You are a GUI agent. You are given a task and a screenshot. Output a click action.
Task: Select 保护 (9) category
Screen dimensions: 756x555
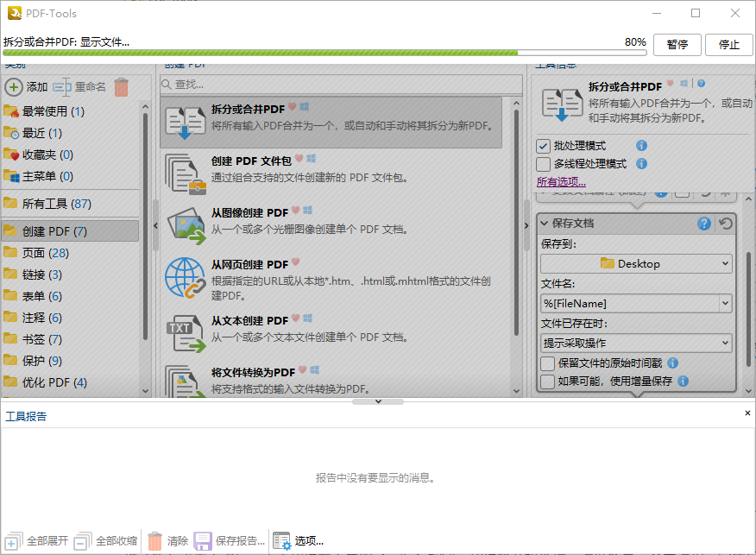click(71, 361)
